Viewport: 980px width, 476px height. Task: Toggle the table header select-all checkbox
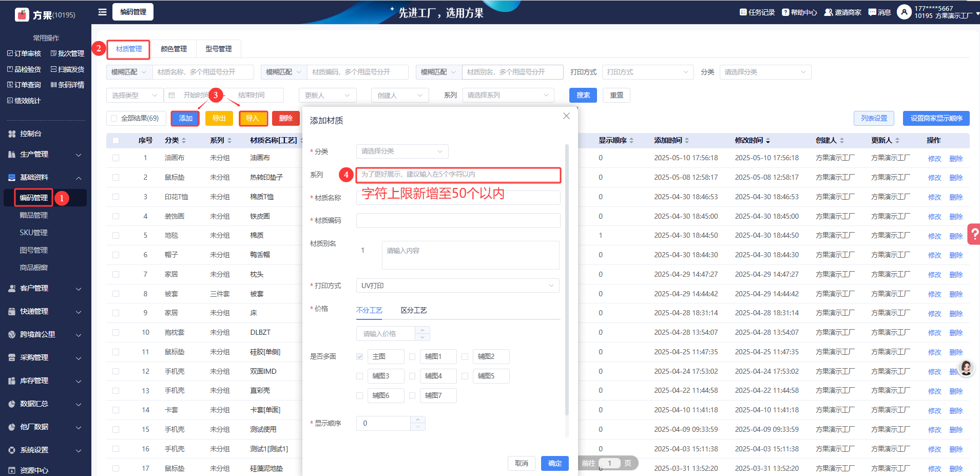116,141
